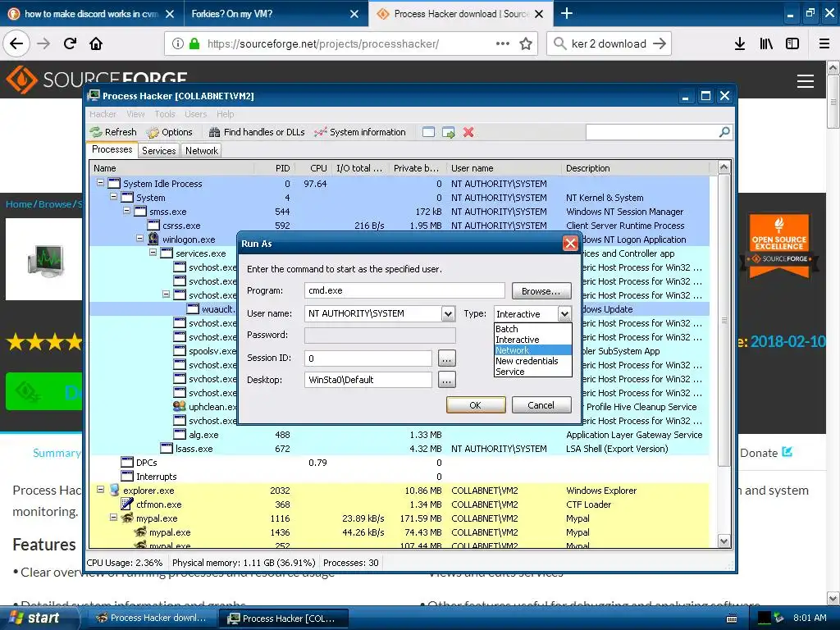Select the winlogon.exe icon
840x630 pixels.
[153, 239]
